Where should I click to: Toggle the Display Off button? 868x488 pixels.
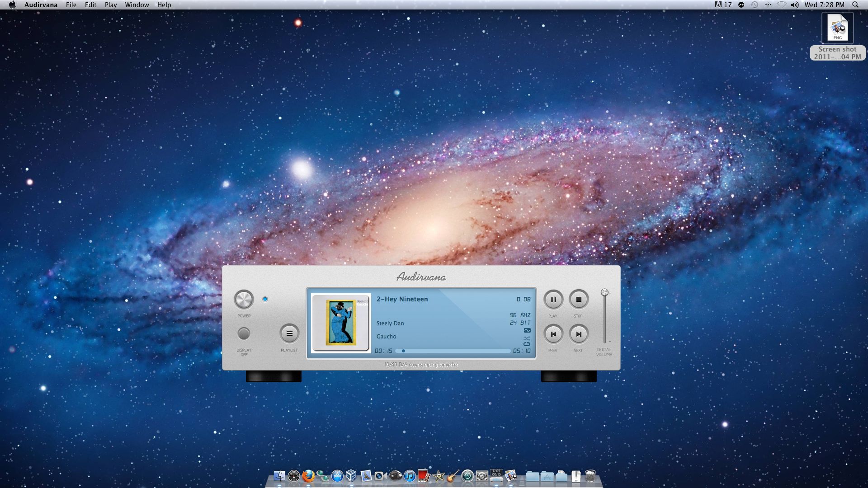coord(244,334)
